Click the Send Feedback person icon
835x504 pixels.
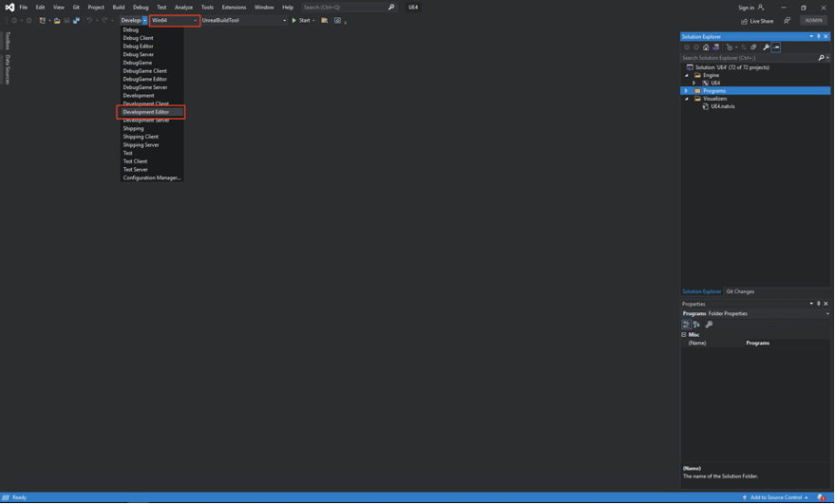coord(788,21)
